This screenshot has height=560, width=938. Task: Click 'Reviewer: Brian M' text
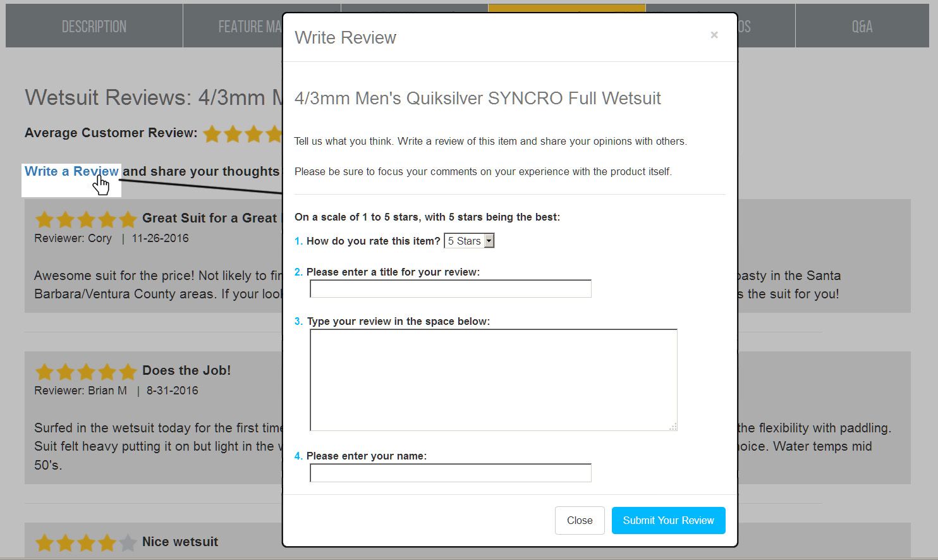pos(80,391)
